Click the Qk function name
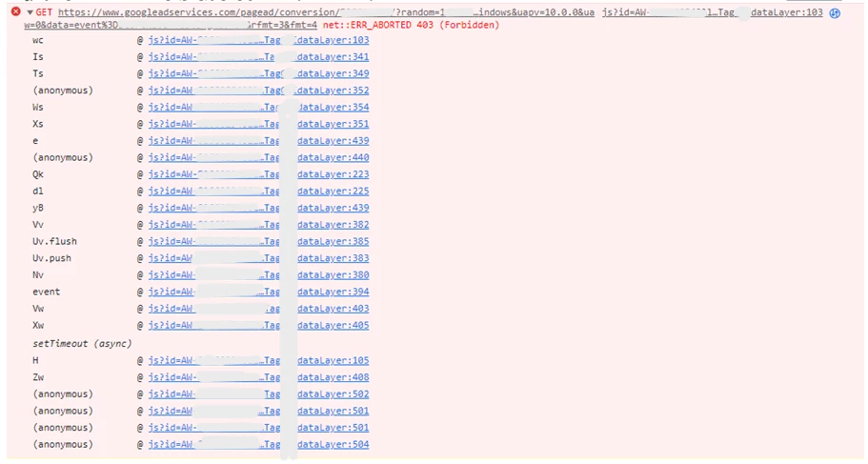The height and width of the screenshot is (464, 868). point(38,174)
